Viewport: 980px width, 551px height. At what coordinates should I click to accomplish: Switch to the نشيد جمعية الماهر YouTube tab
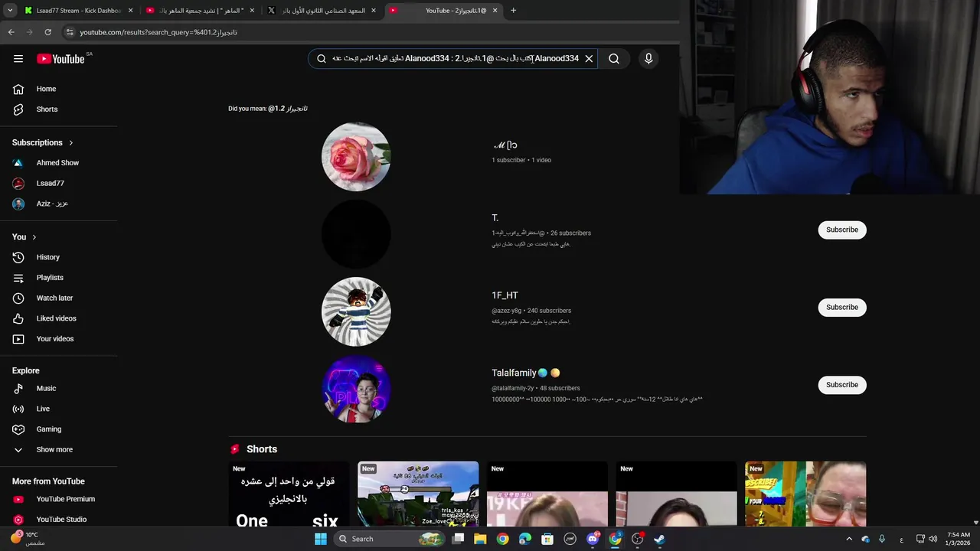click(201, 11)
